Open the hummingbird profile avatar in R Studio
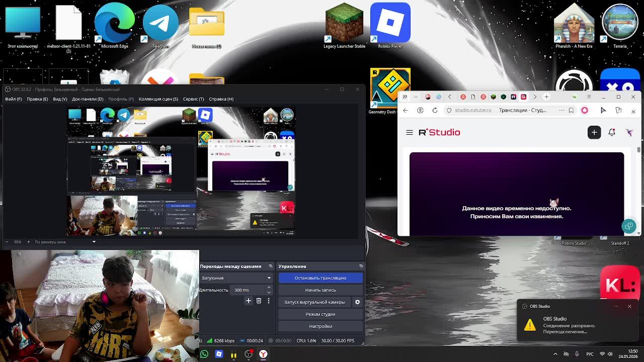 (x=629, y=132)
